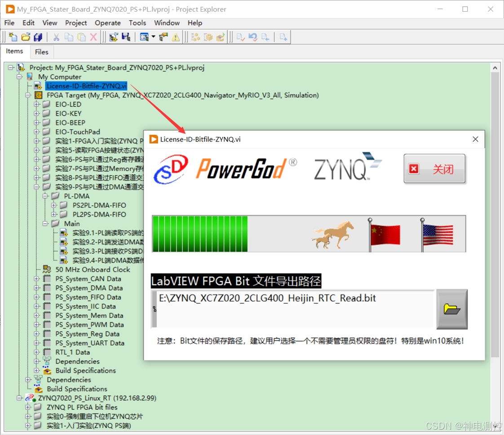Click the FPGA Target chip icon
The image size is (504, 435).
coord(39,95)
